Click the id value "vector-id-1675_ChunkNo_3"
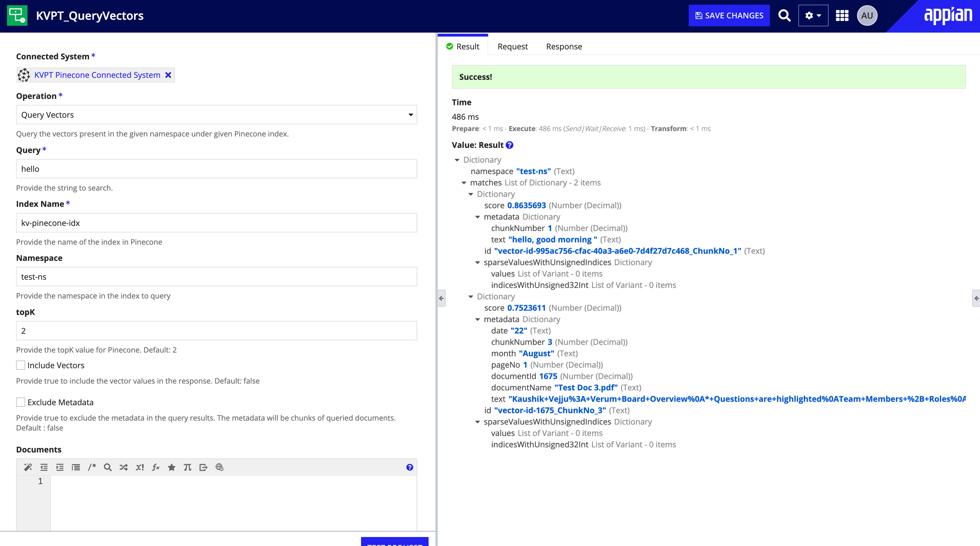Viewport: 980px width, 546px height. click(x=550, y=410)
